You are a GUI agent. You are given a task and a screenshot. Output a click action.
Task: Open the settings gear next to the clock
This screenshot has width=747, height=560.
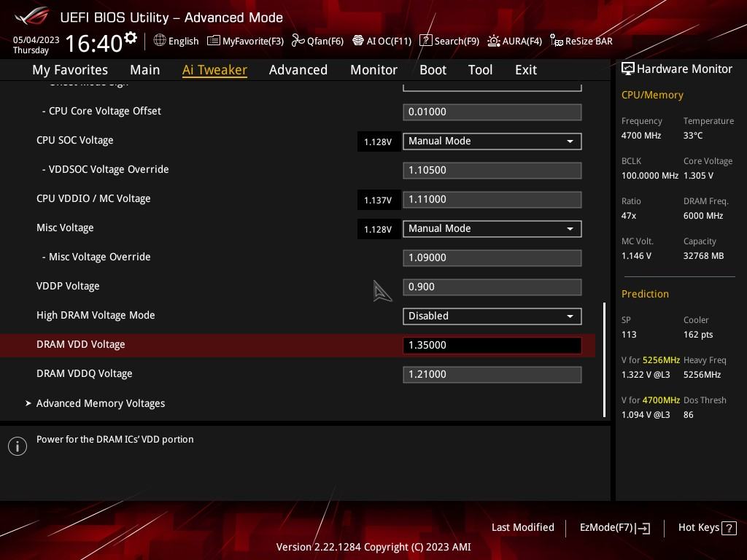point(131,37)
